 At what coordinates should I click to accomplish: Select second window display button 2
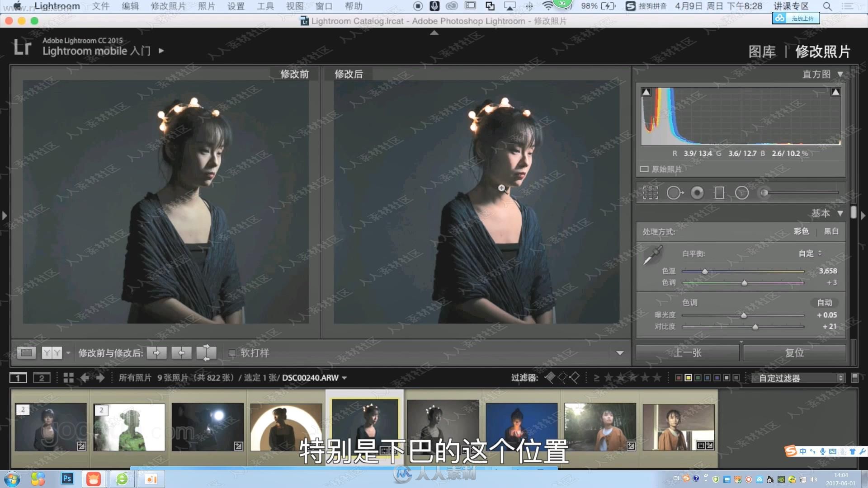click(42, 378)
